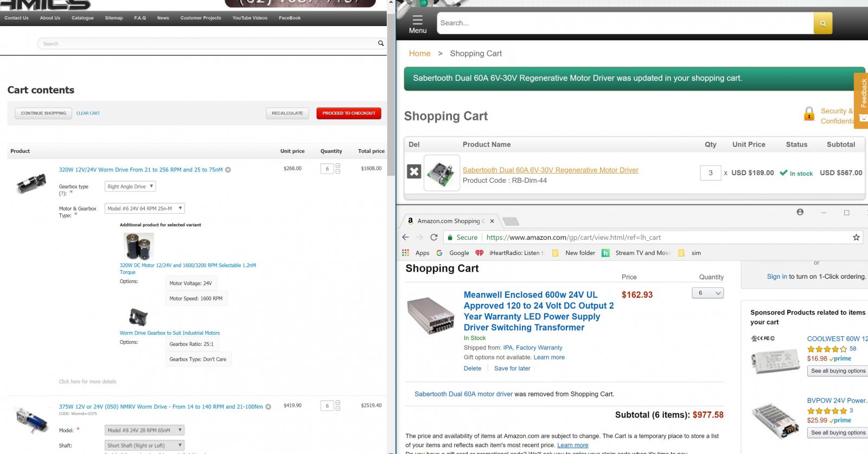The image size is (868, 454).
Task: Click the Sabertooth Qty field
Action: [710, 173]
